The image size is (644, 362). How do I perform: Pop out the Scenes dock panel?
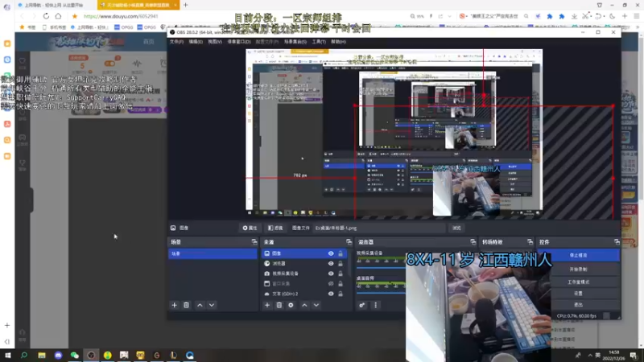[254, 242]
